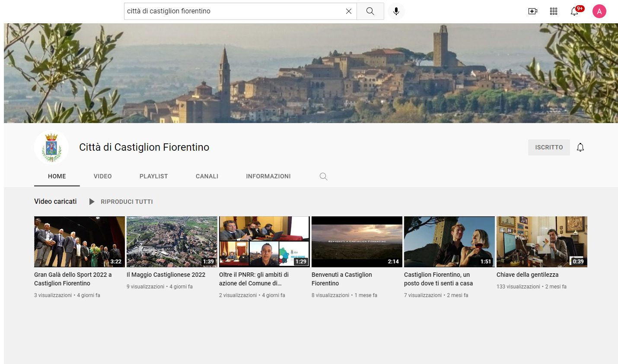The height and width of the screenshot is (364, 618).
Task: Open the account avatar menu
Action: 599,11
